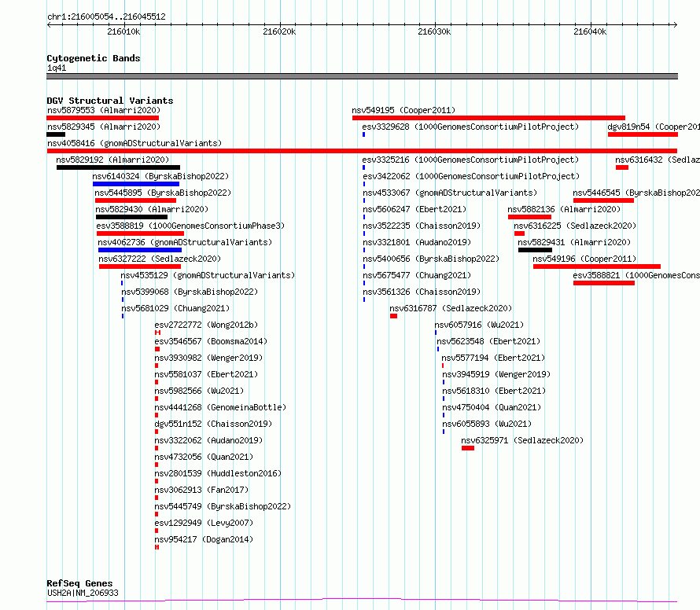Open nsv4062736 gnomAD variant label
Screen dimensions: 700x610
[x=185, y=242]
